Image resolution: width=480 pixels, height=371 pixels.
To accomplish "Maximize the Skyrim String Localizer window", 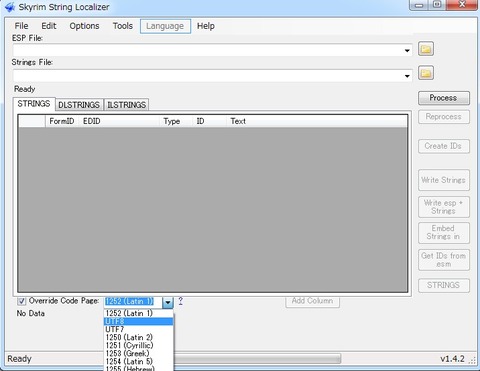I will [437, 5].
